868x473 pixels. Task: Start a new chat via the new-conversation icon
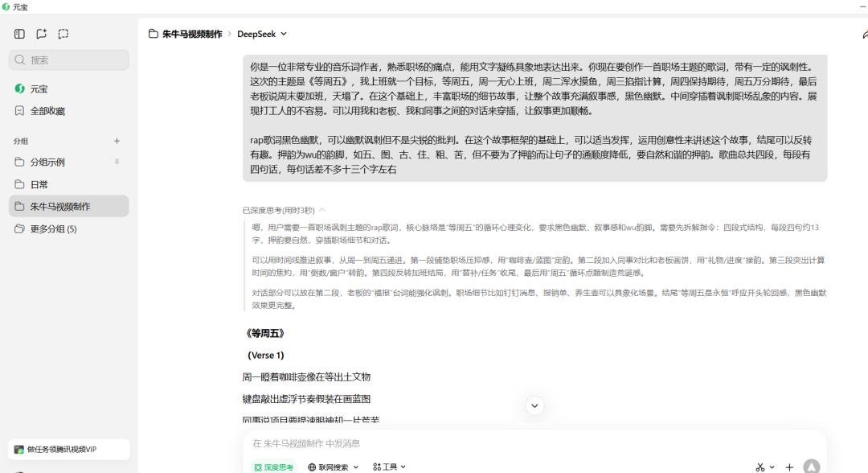pos(41,34)
